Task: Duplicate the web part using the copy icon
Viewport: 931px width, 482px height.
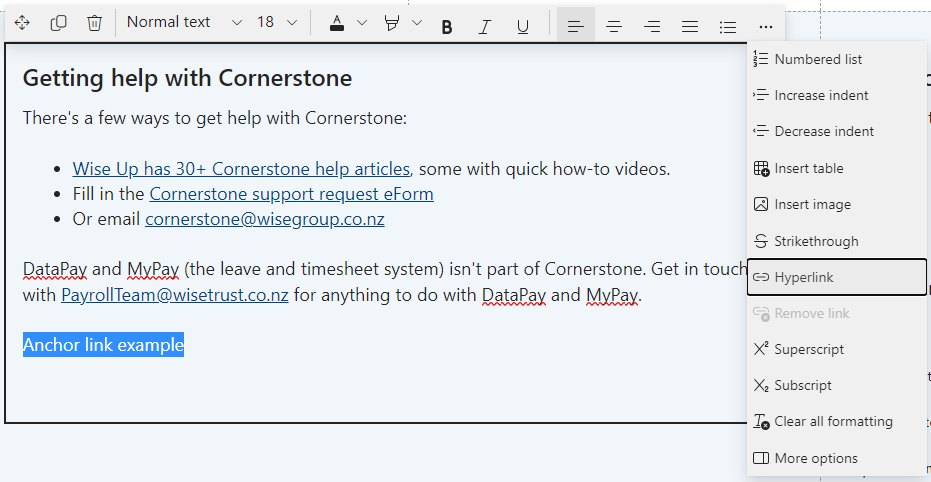Action: (58, 23)
